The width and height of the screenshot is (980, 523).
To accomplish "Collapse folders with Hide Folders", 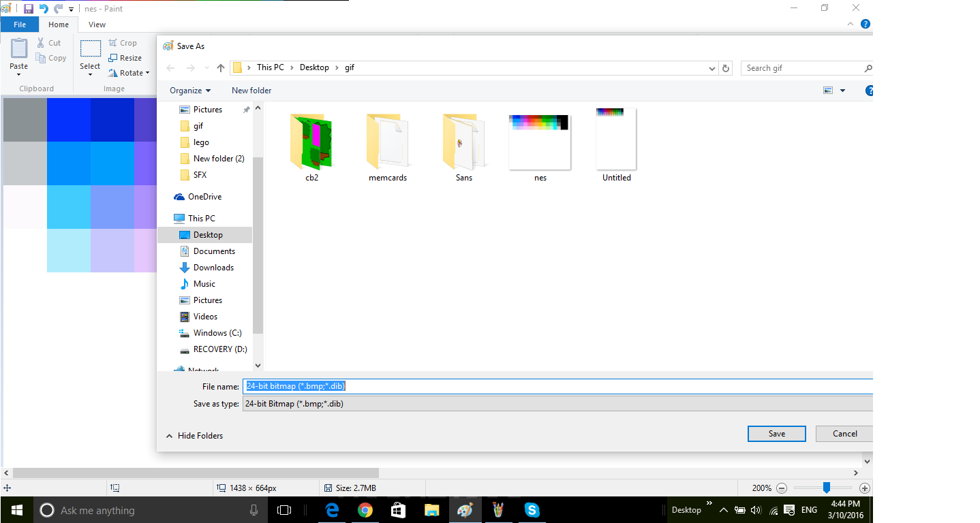I will [x=195, y=436].
